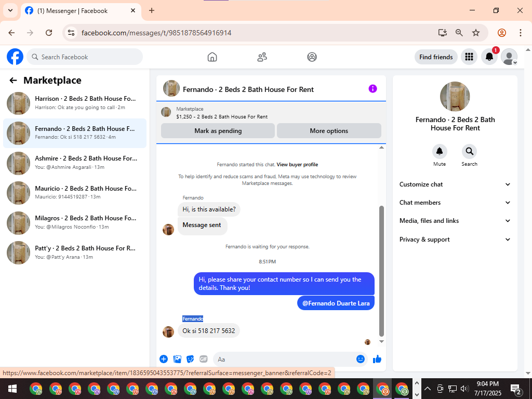Click the purple conversation info icon
This screenshot has height=399, width=532.
coord(373,89)
